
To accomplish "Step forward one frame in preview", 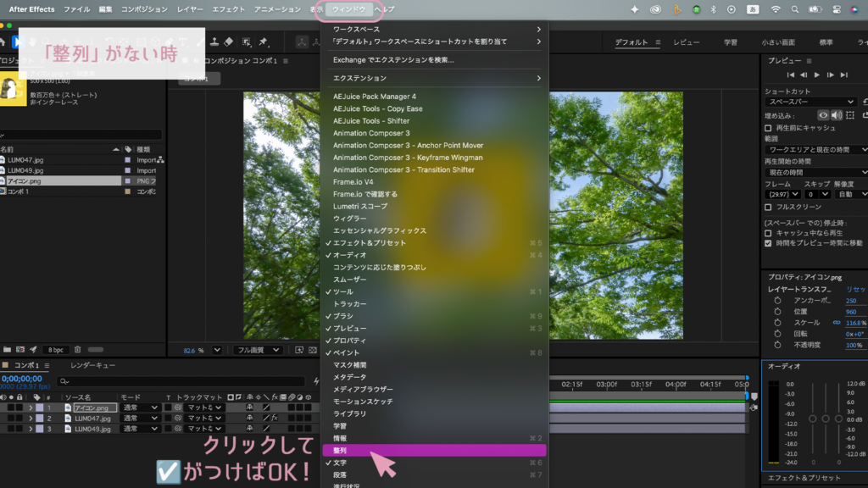I will click(x=831, y=75).
